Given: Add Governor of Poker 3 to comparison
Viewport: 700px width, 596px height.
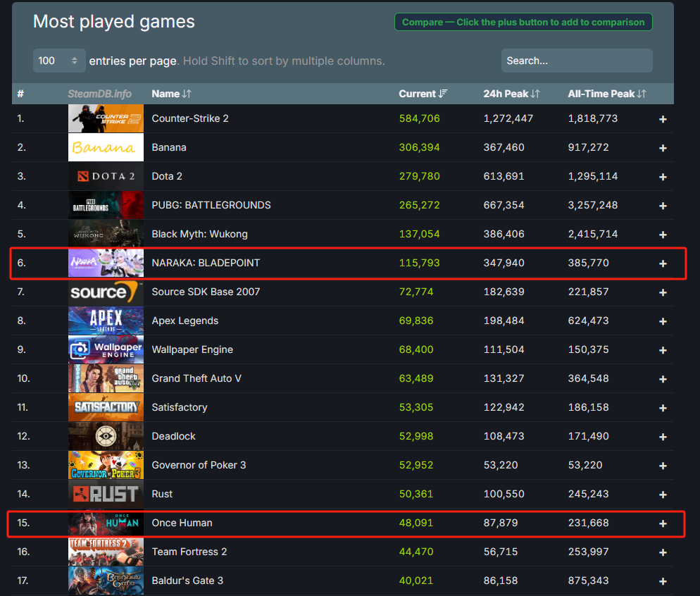Looking at the screenshot, I should point(663,466).
